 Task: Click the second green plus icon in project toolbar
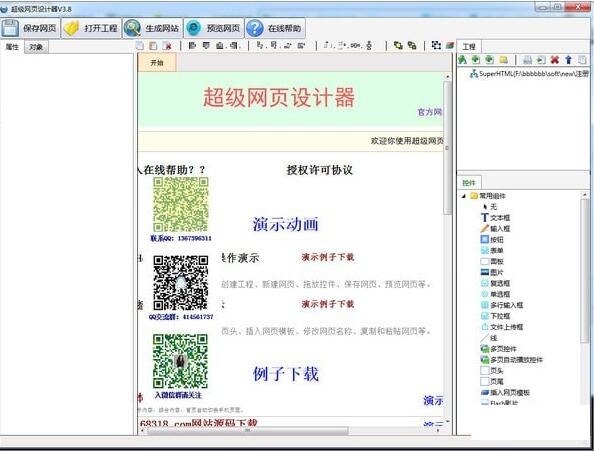pyautogui.click(x=489, y=59)
